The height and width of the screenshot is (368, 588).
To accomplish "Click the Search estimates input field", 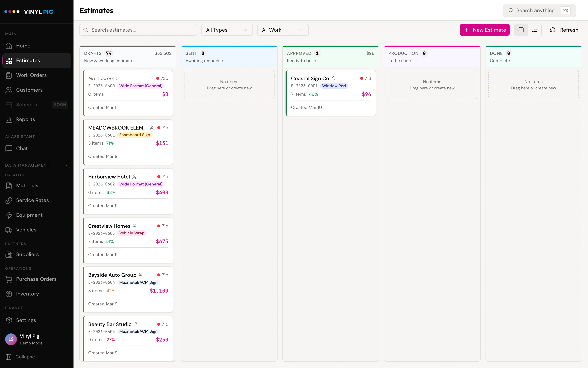I will (138, 30).
